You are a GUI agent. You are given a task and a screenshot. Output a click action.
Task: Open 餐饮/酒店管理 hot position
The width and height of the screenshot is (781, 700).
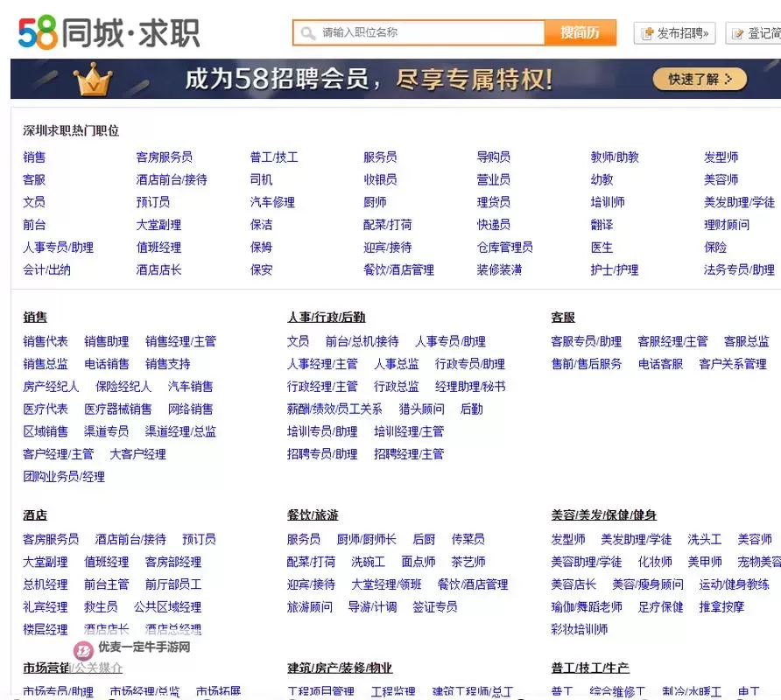(398, 269)
